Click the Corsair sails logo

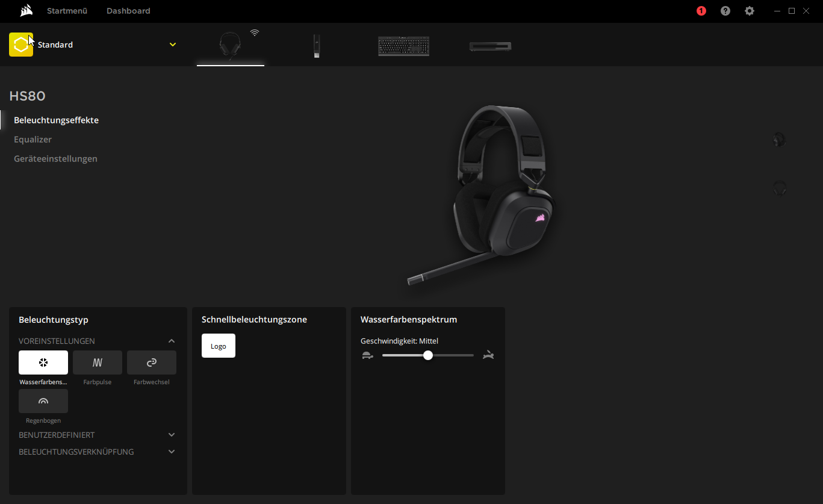(x=26, y=11)
